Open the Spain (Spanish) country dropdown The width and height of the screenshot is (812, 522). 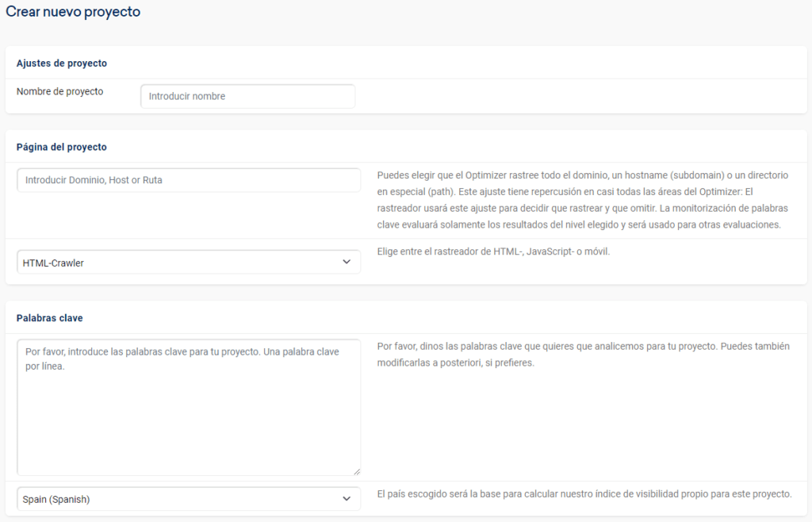[189, 499]
